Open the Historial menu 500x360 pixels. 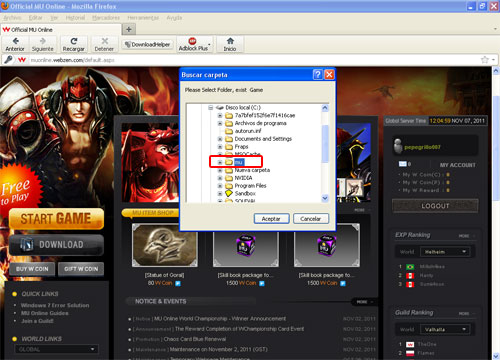point(75,18)
